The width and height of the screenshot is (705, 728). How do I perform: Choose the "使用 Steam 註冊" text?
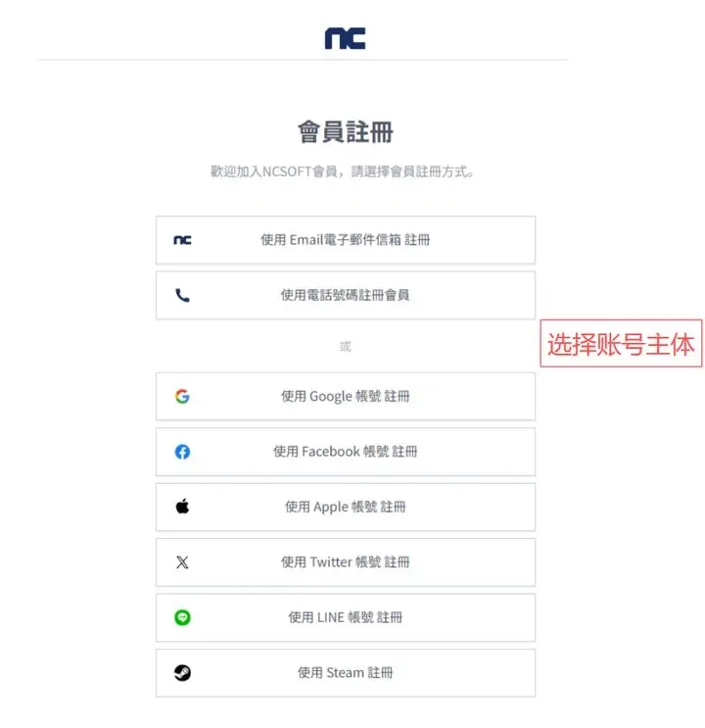click(345, 673)
